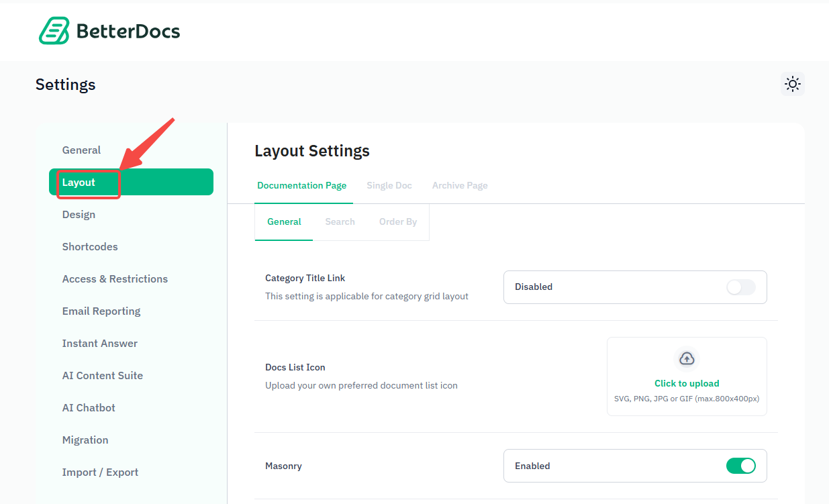Expand the Import / Export section
This screenshot has height=504, width=829.
click(100, 472)
